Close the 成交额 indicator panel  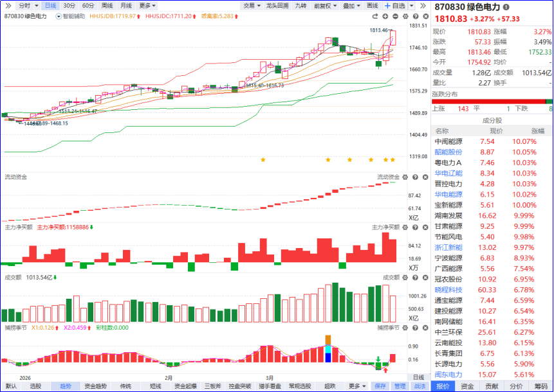tap(425, 278)
